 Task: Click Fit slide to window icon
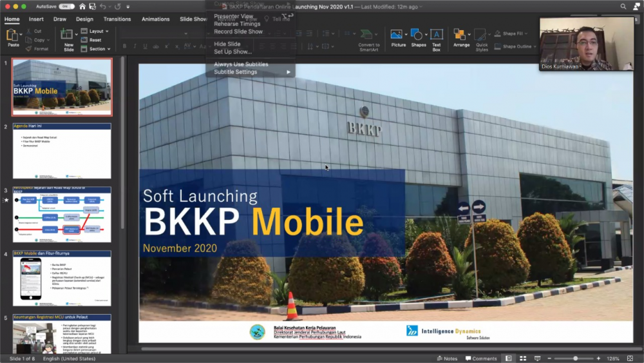pyautogui.click(x=630, y=358)
